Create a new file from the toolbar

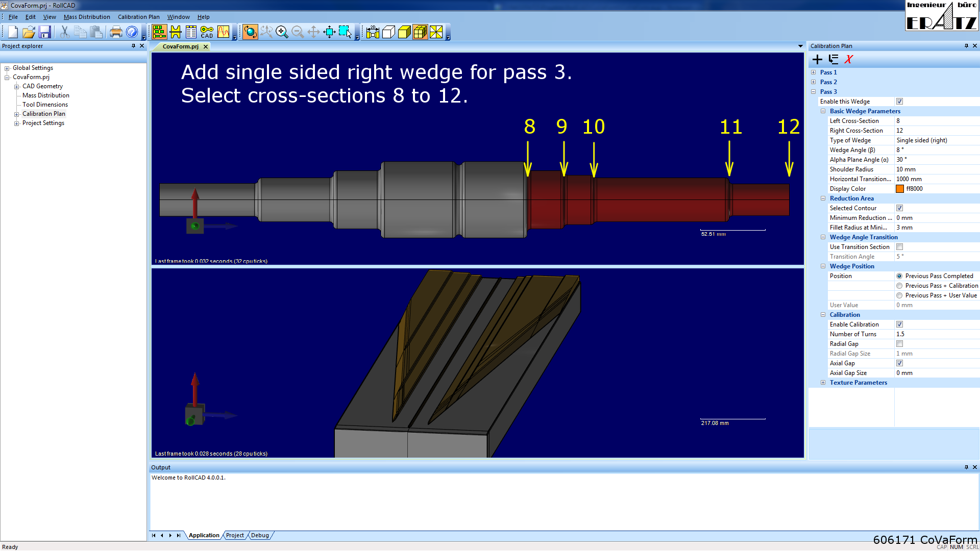point(13,32)
